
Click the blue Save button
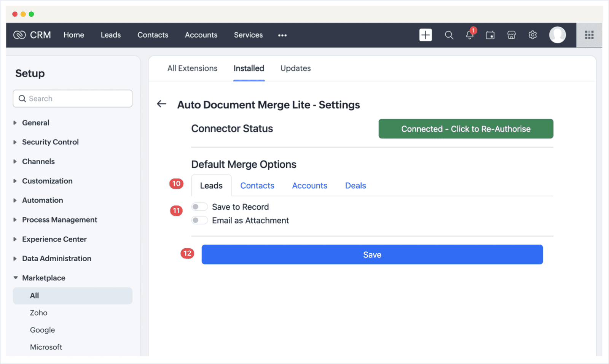tap(372, 255)
